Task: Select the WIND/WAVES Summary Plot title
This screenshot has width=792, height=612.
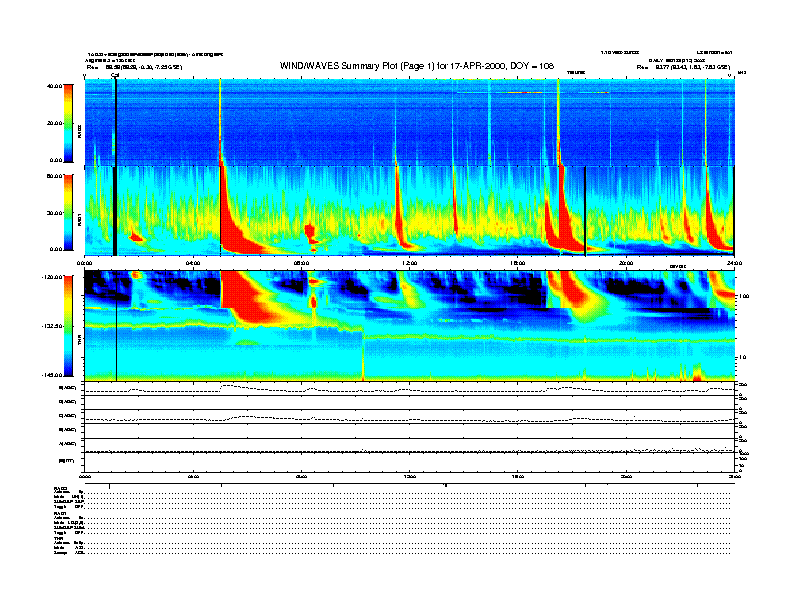Action: click(x=417, y=66)
